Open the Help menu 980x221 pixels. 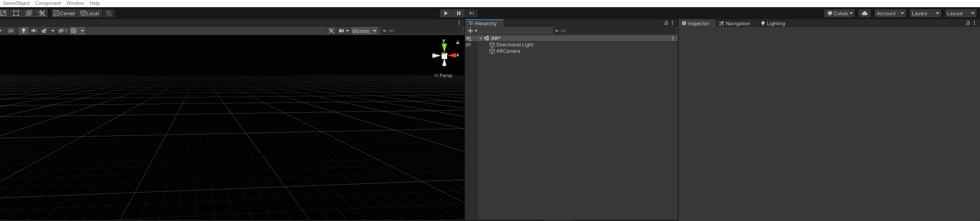coord(94,3)
